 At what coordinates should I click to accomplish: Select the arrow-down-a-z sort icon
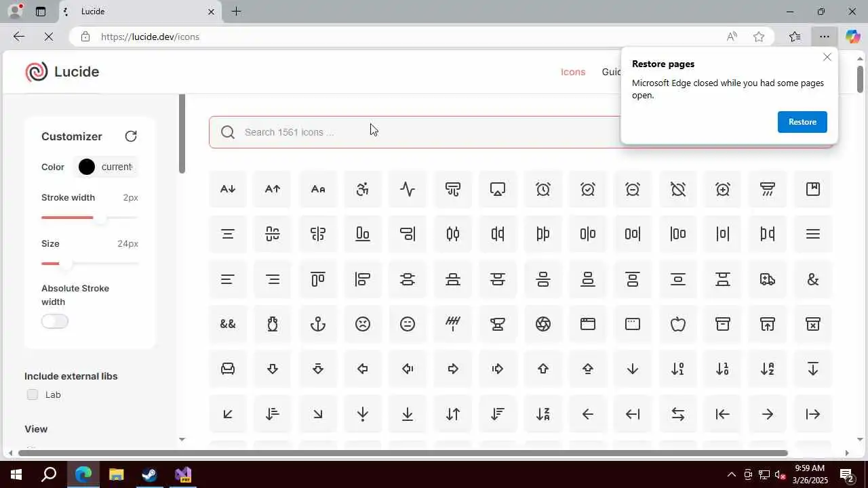tap(768, 369)
